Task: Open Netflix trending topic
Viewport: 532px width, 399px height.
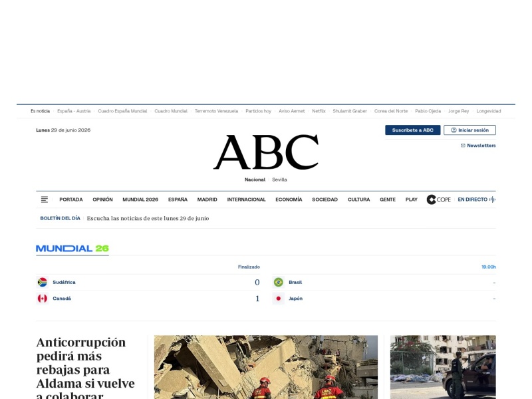Action: click(319, 111)
